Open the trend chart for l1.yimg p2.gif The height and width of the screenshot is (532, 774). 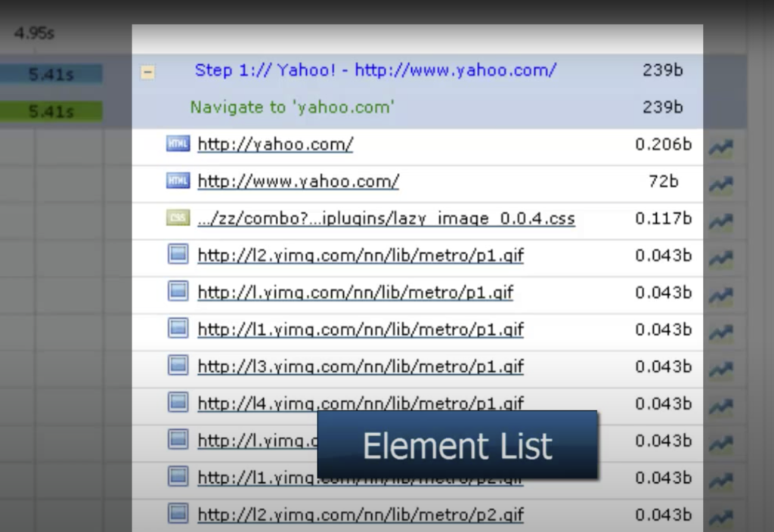pyautogui.click(x=721, y=480)
